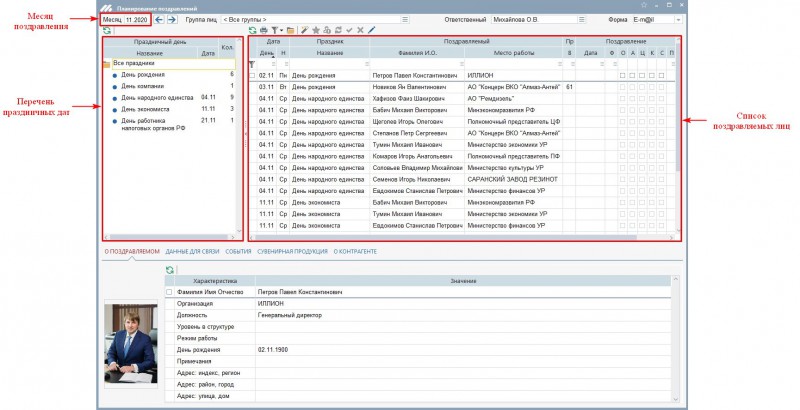Tick checkbox beside Фамилия Имя Отчество characteristic
800x410 pixels.
(x=169, y=292)
